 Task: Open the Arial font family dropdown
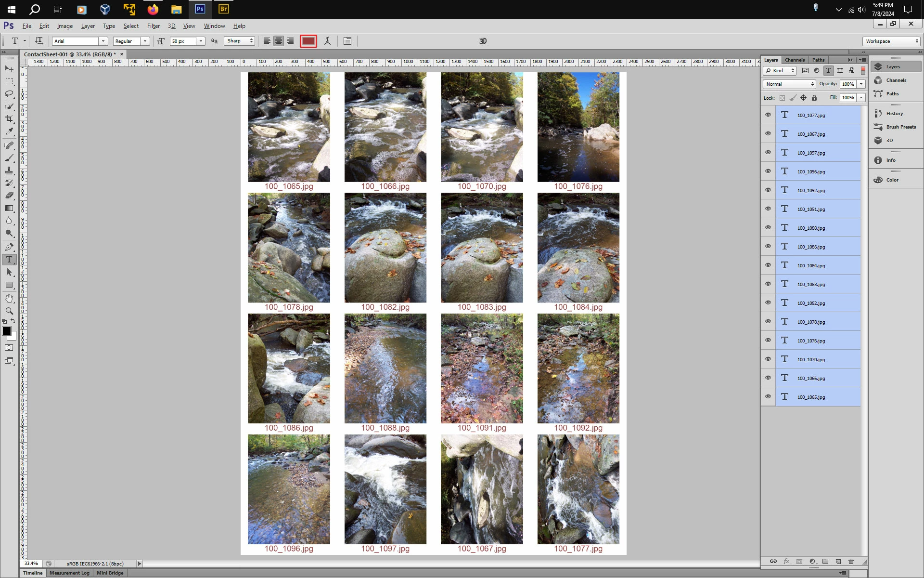[x=103, y=41]
